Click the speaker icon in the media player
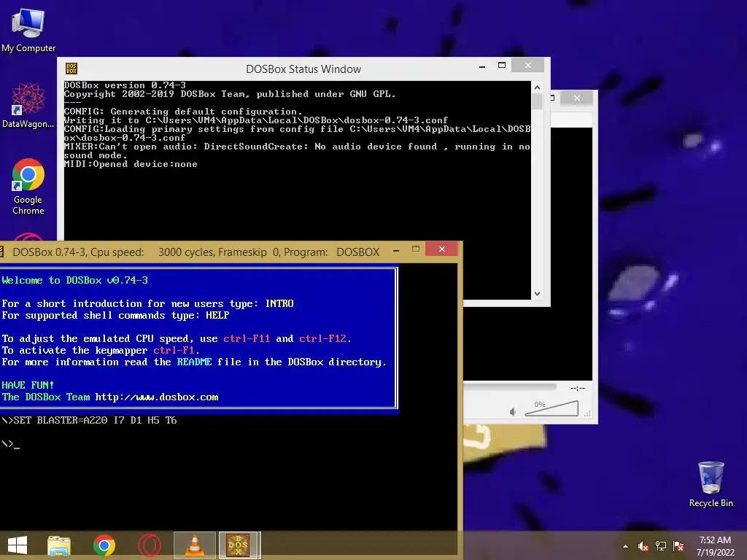Viewport: 747px width, 560px height. [x=513, y=412]
